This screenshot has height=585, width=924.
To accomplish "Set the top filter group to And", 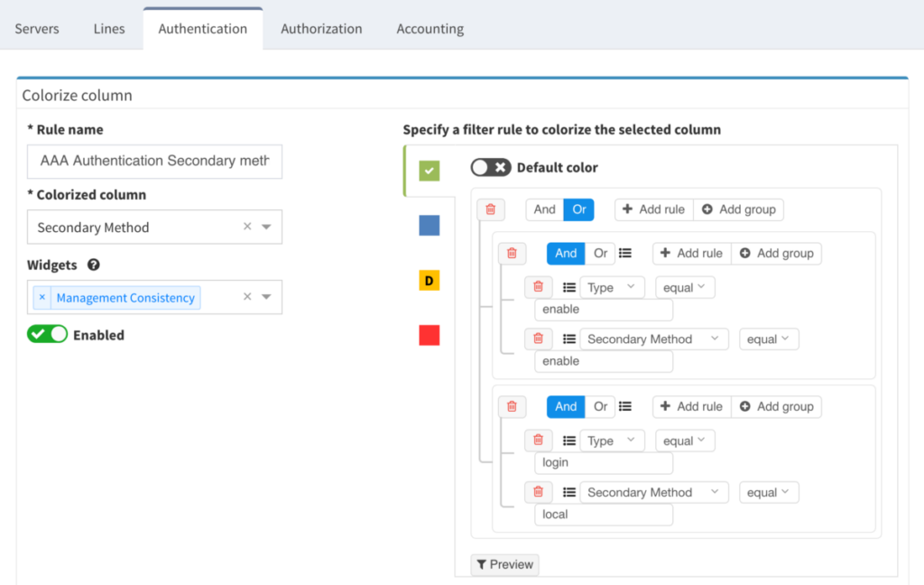I will click(543, 209).
